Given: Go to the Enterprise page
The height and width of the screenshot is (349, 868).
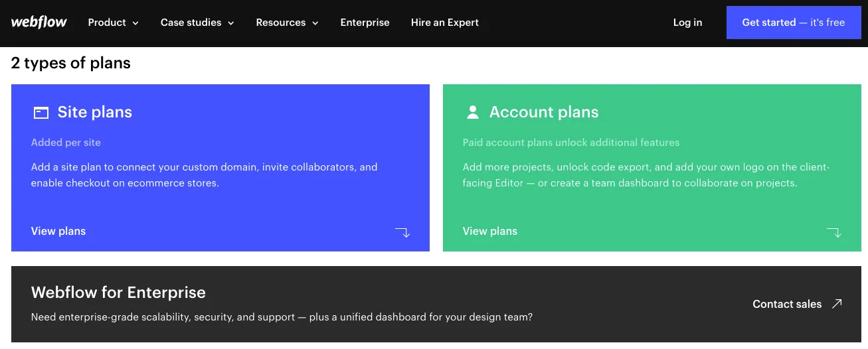Looking at the screenshot, I should point(365,23).
